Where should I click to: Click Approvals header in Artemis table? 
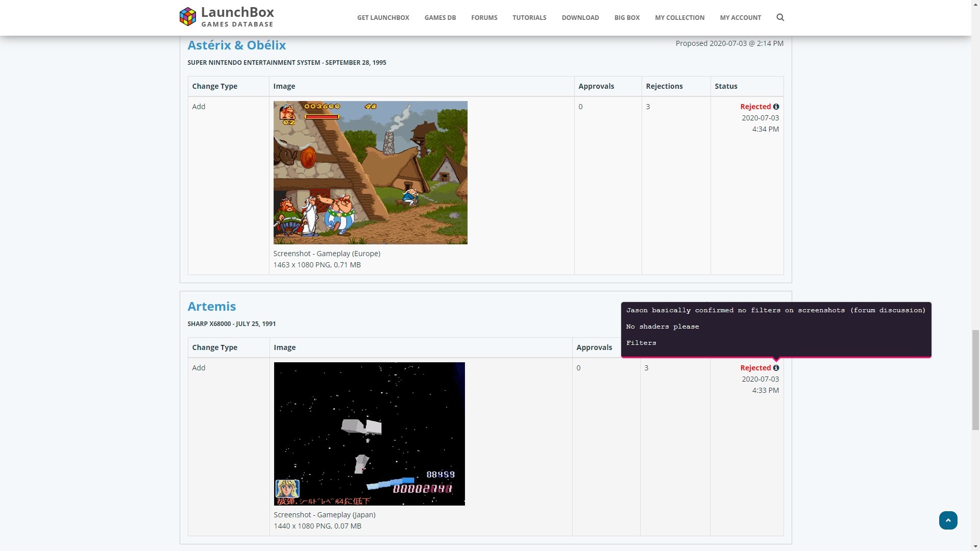pyautogui.click(x=594, y=347)
